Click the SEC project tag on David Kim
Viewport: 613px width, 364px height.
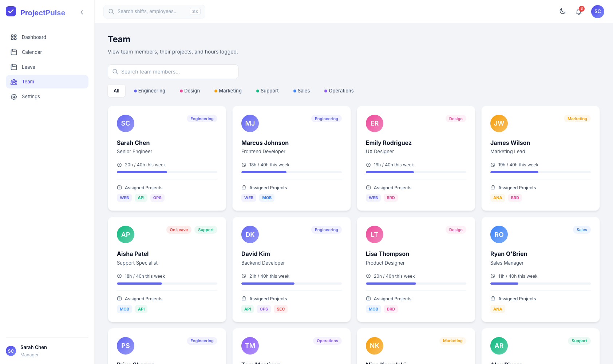click(281, 309)
